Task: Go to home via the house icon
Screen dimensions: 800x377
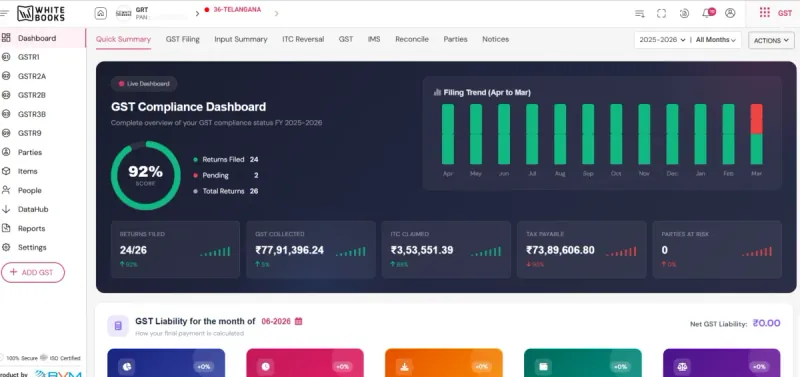Action: coord(101,13)
